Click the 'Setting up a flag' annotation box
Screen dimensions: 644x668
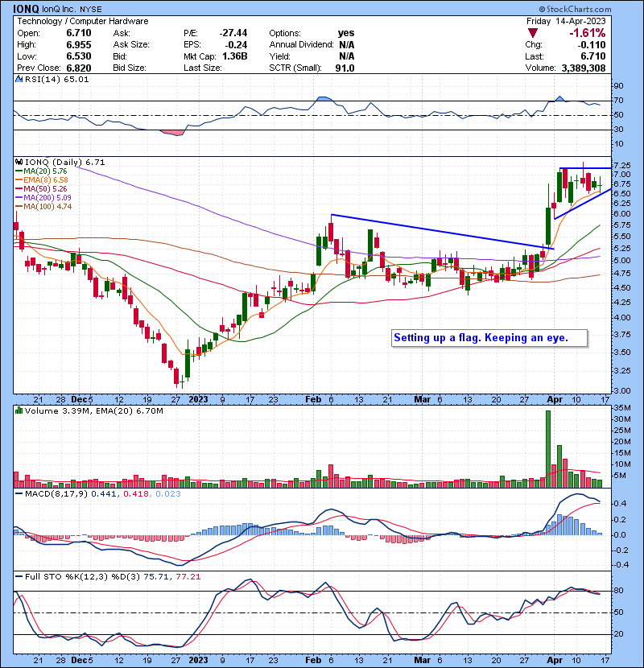[x=489, y=338]
